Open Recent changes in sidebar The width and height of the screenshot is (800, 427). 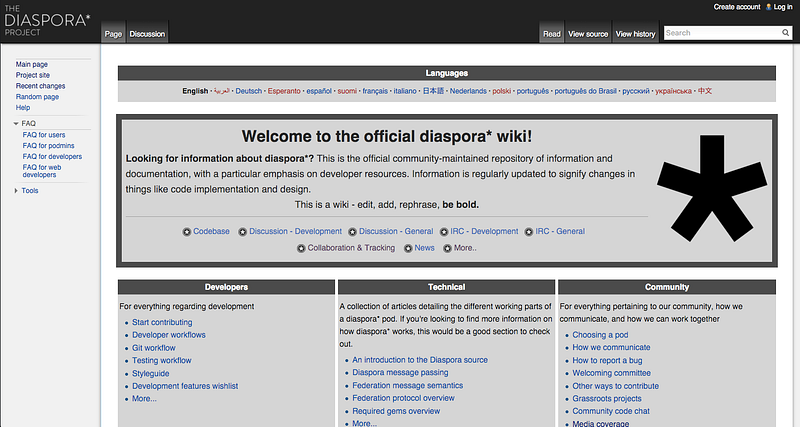click(x=40, y=86)
